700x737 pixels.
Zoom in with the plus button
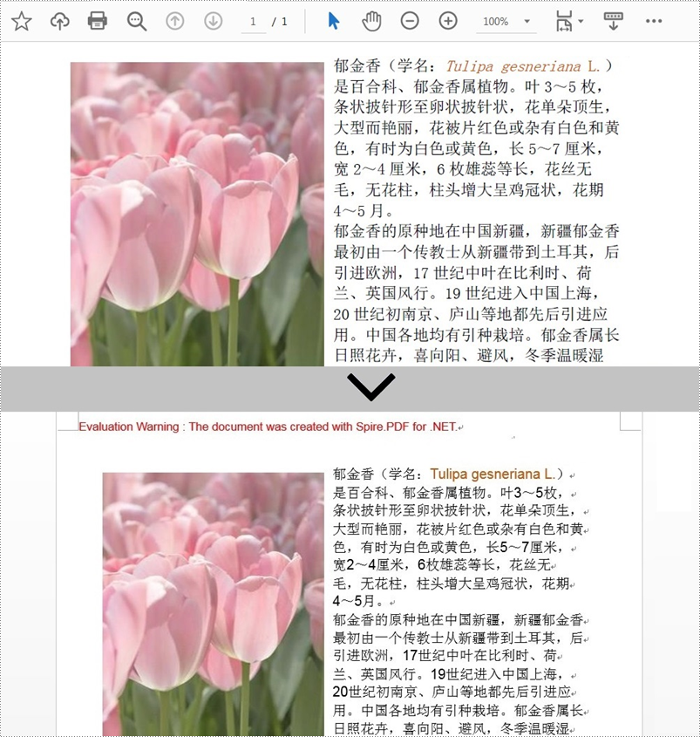[448, 21]
